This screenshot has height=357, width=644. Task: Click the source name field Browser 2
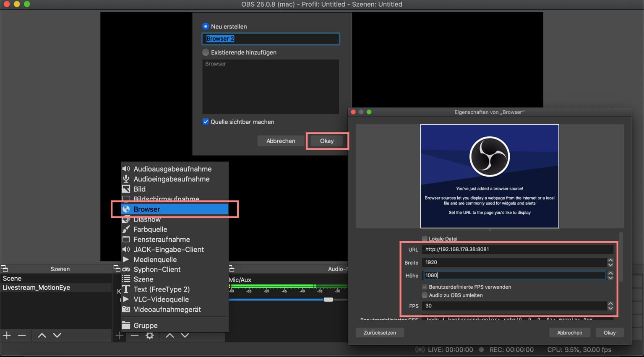[x=271, y=39]
